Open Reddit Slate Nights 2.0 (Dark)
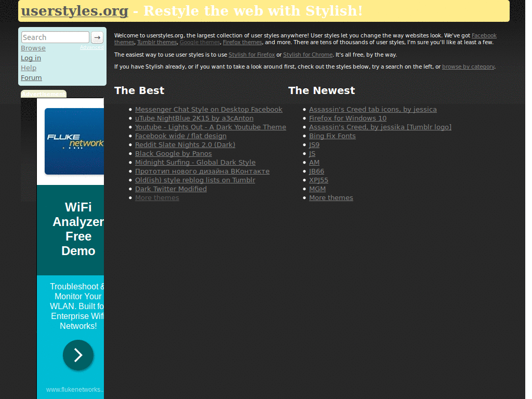This screenshot has width=532, height=399. [x=185, y=145]
